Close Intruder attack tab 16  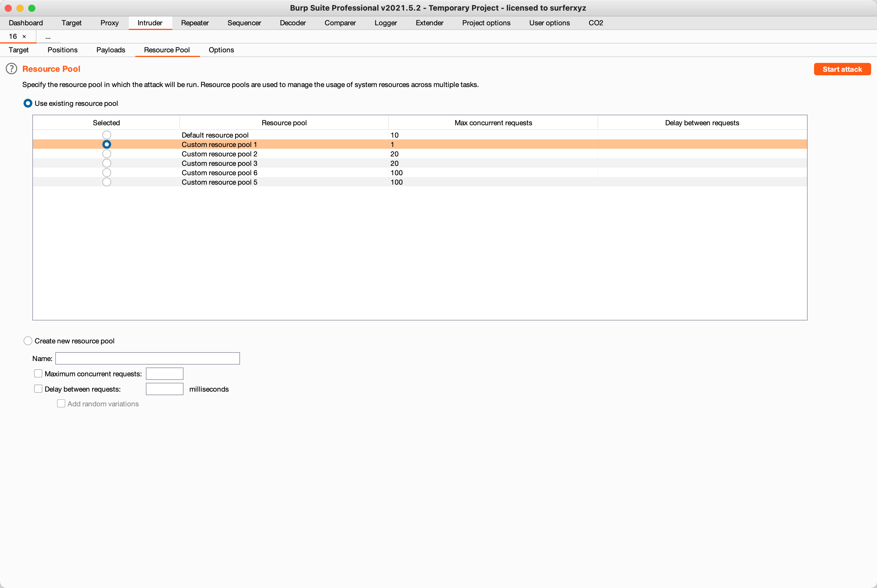(24, 36)
